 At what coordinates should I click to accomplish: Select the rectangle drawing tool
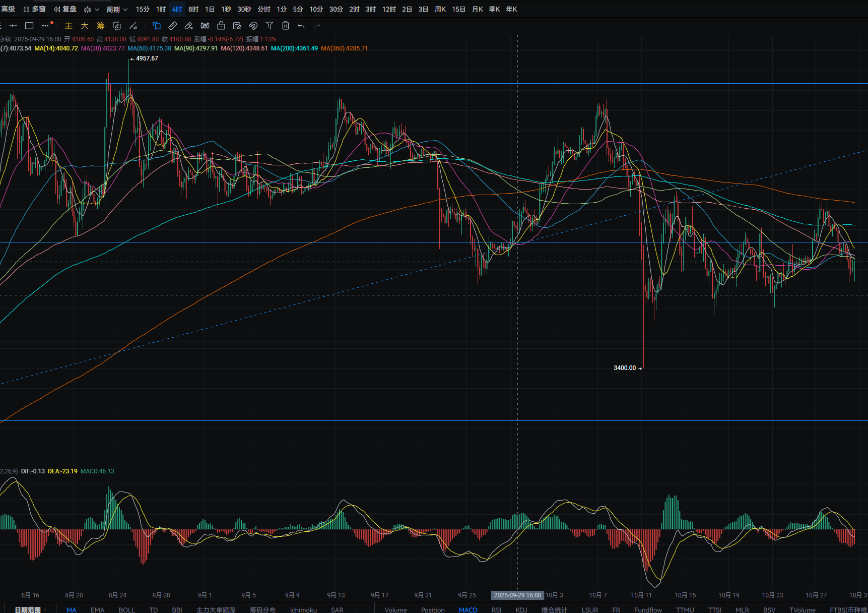[x=29, y=26]
